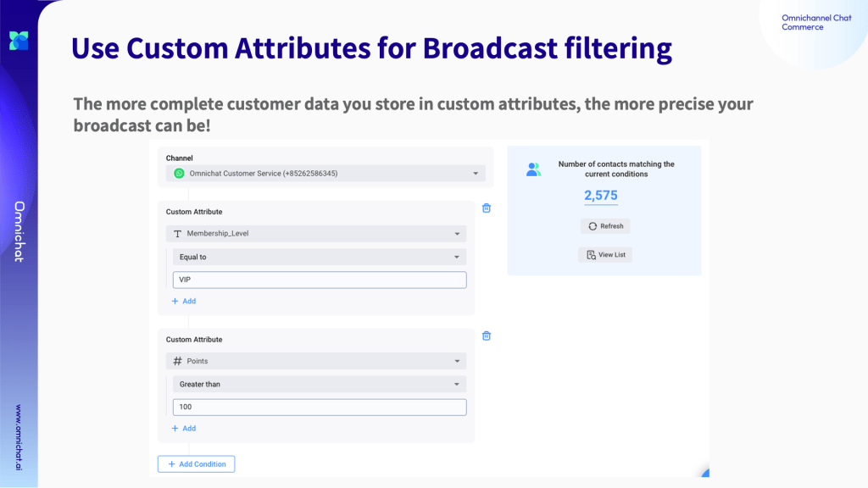Viewport: 868px width, 488px height.
Task: Open the View List button
Action: click(605, 254)
